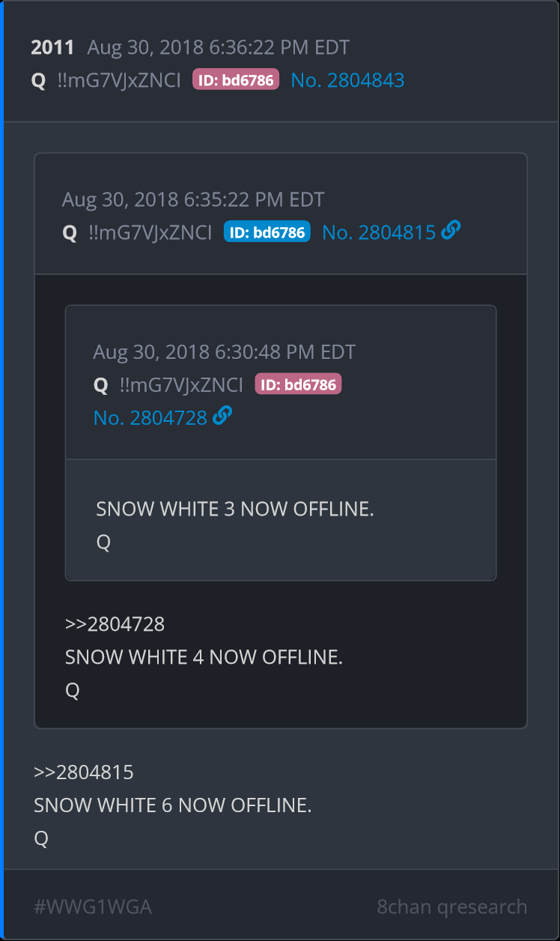Click the SNOW WHITE 6 NOW OFFLINE text

pos(172,805)
